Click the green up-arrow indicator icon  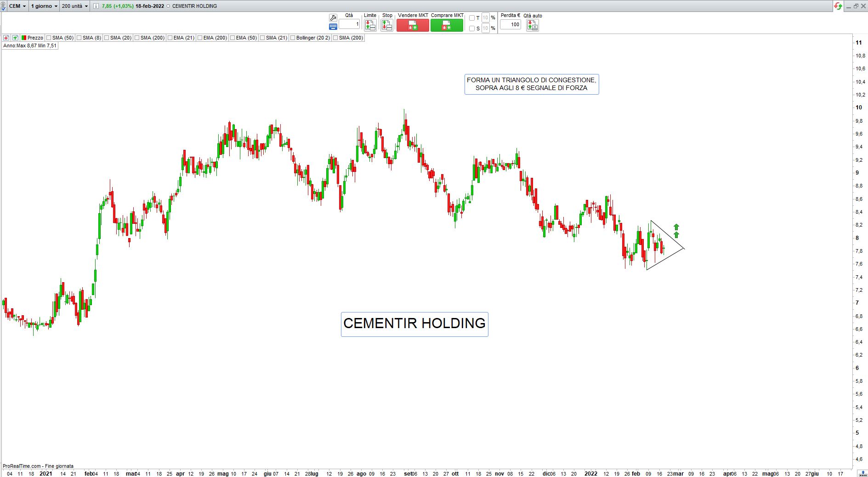point(15,38)
